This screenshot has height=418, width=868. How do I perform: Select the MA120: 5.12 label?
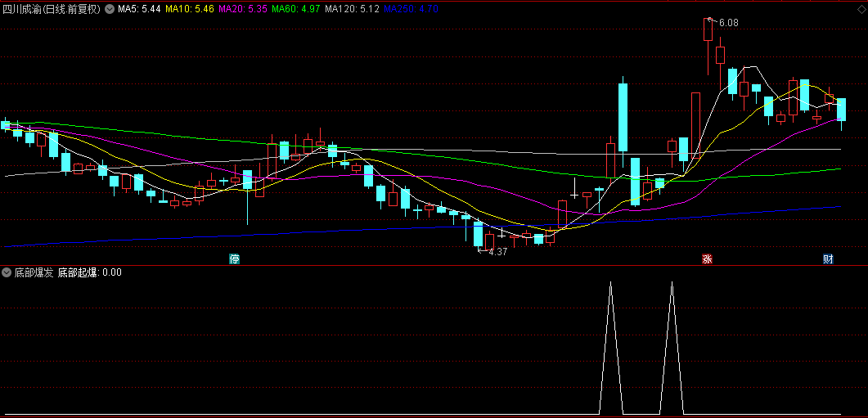click(x=352, y=9)
